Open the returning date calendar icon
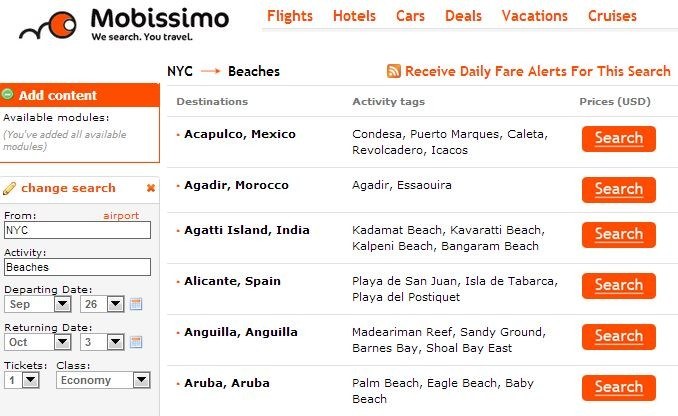Screen dimensions: 678x416 tap(136, 342)
